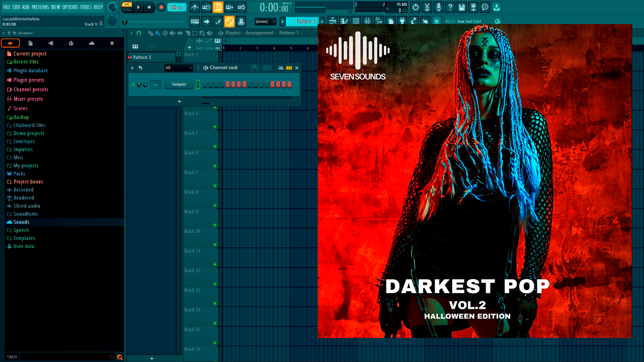The width and height of the screenshot is (644, 362).
Task: Click the red record button
Action: [x=161, y=7]
